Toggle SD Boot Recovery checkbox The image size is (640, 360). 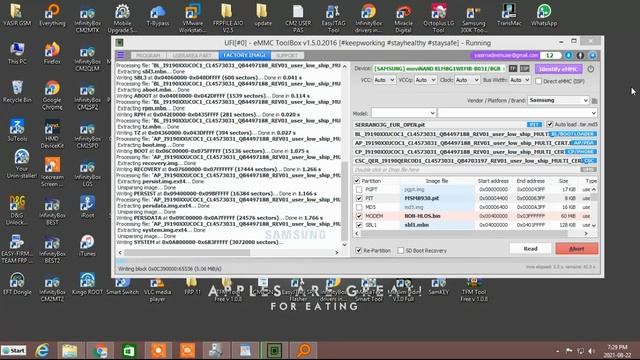400,250
